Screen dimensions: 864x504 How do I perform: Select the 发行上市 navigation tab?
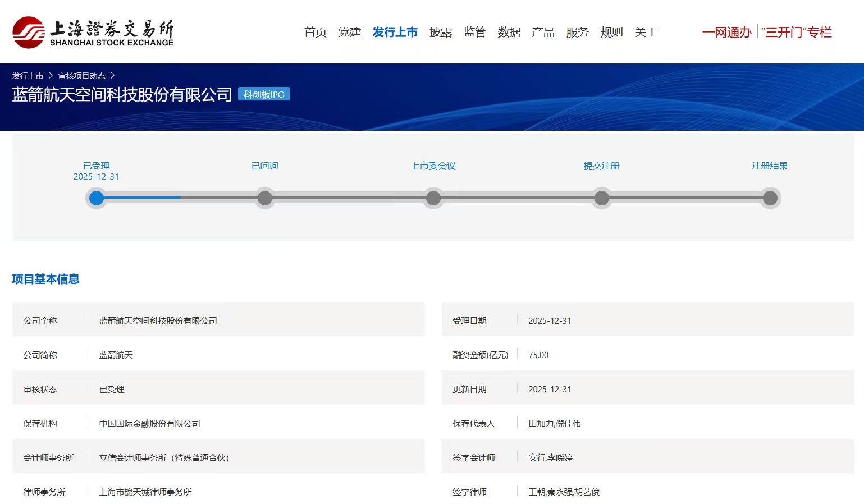pos(395,33)
